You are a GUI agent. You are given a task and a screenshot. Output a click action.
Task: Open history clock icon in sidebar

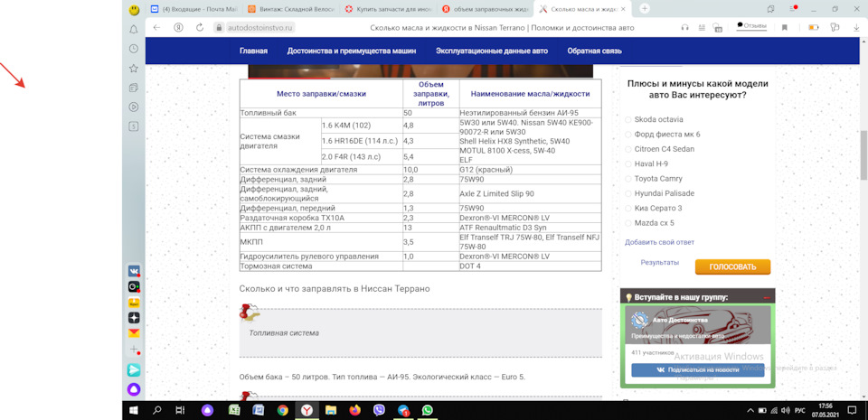tap(134, 49)
